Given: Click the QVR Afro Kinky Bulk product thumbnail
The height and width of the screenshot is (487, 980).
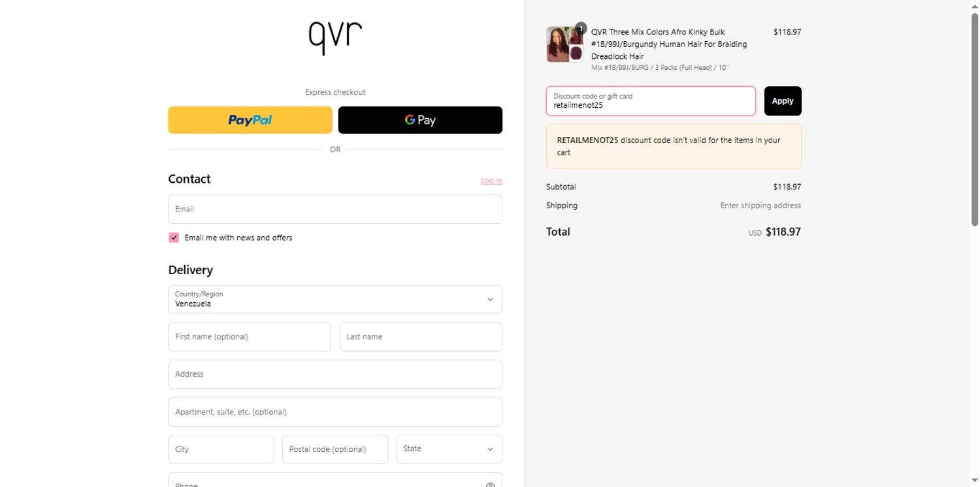Looking at the screenshot, I should click(565, 44).
